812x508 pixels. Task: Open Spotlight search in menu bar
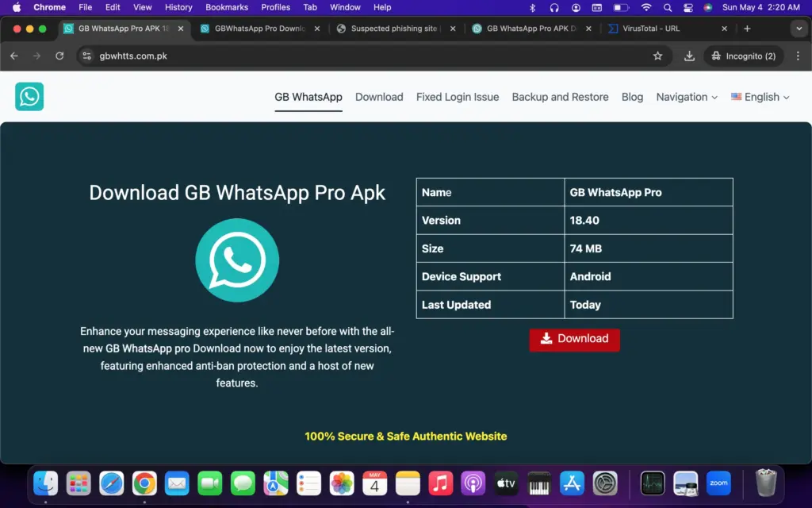pos(668,7)
